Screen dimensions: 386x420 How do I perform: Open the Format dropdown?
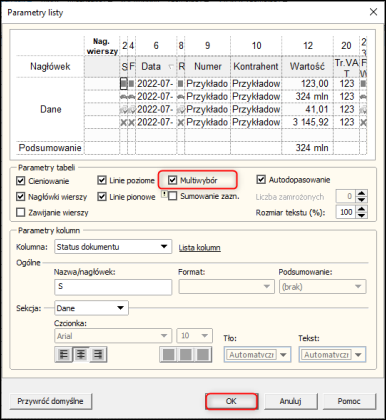coord(226,286)
